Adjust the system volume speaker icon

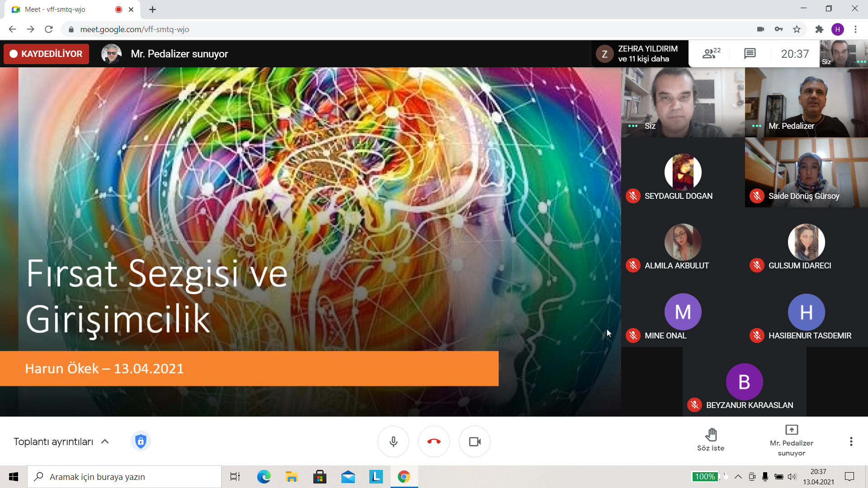pos(792,477)
